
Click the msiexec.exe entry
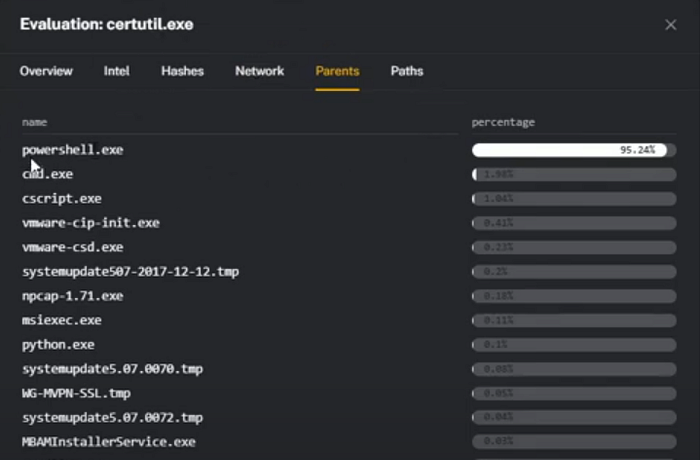click(62, 320)
